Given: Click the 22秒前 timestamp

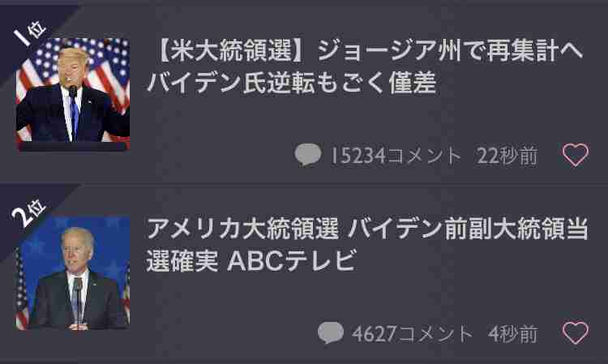Looking at the screenshot, I should 507,156.
